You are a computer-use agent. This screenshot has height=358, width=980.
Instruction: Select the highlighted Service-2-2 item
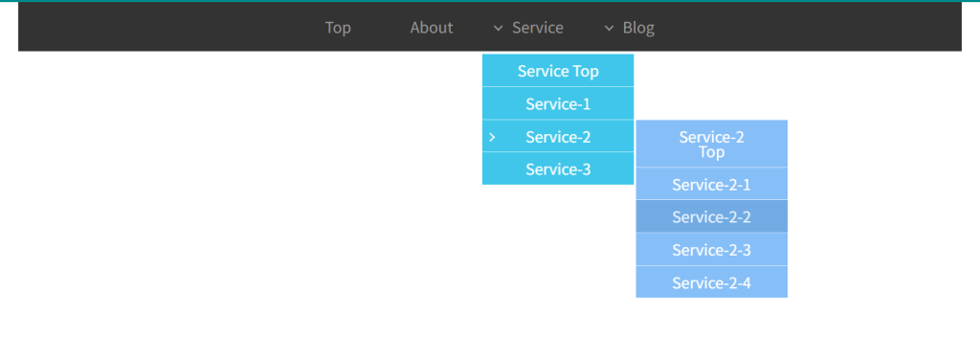click(712, 216)
